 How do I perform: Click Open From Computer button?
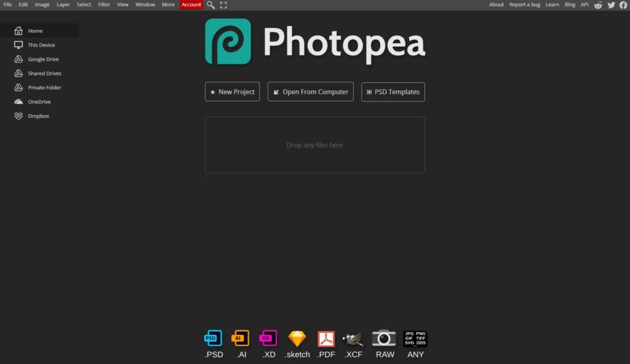pyautogui.click(x=310, y=92)
